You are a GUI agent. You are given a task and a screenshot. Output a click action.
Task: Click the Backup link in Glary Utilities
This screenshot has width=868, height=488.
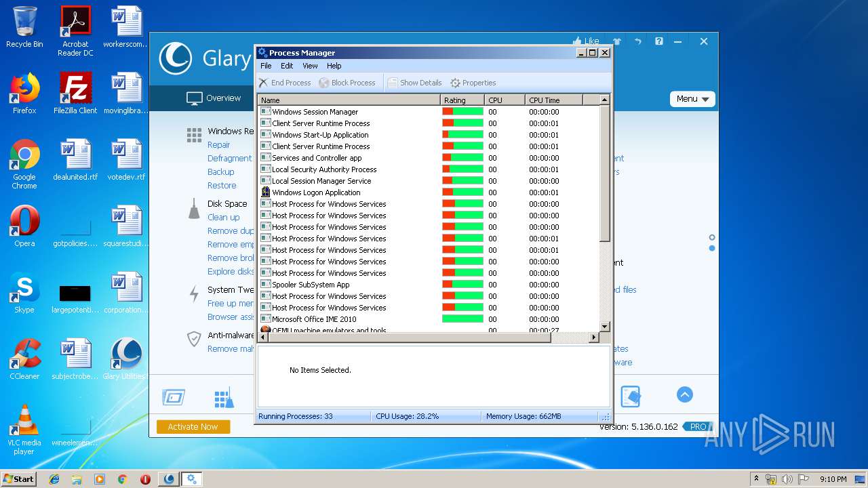pyautogui.click(x=220, y=171)
